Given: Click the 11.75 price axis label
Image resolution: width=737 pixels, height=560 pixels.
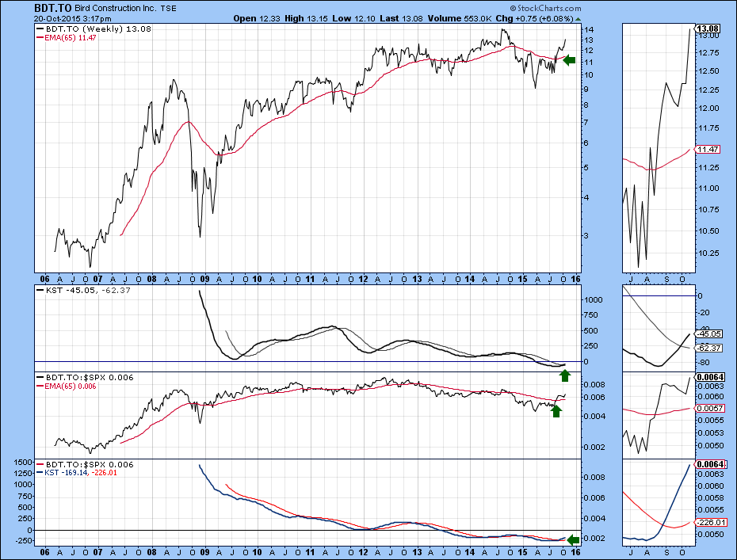Looking at the screenshot, I should 708,128.
